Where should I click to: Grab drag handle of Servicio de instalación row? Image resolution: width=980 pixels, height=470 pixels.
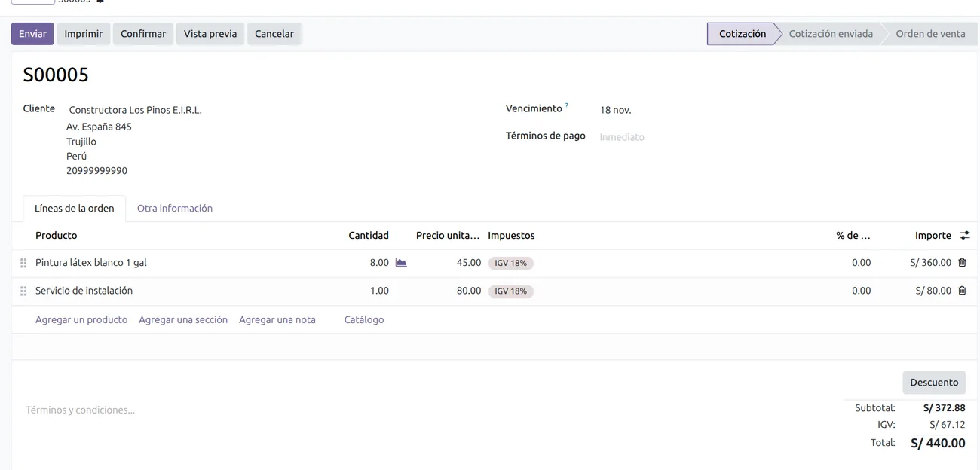pos(23,291)
